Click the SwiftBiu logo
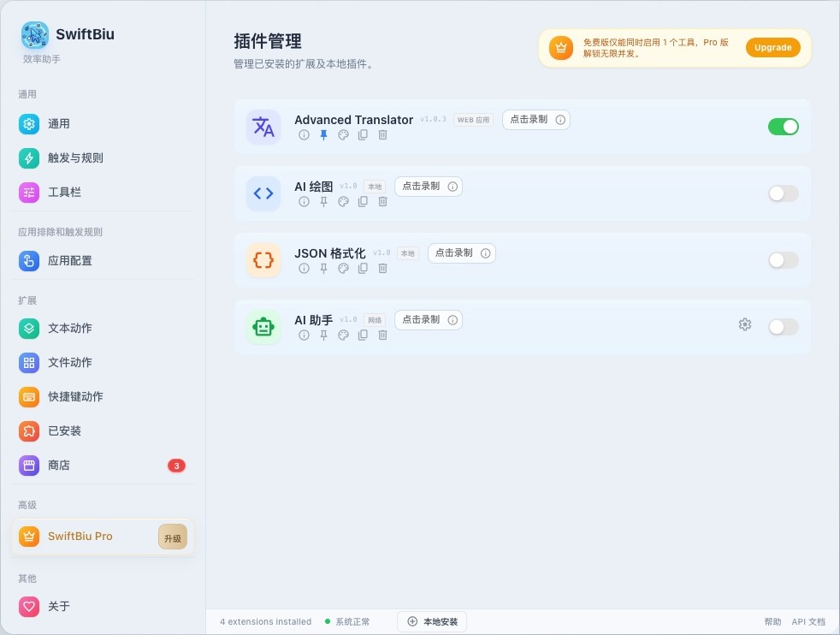The height and width of the screenshot is (635, 840). tap(35, 35)
